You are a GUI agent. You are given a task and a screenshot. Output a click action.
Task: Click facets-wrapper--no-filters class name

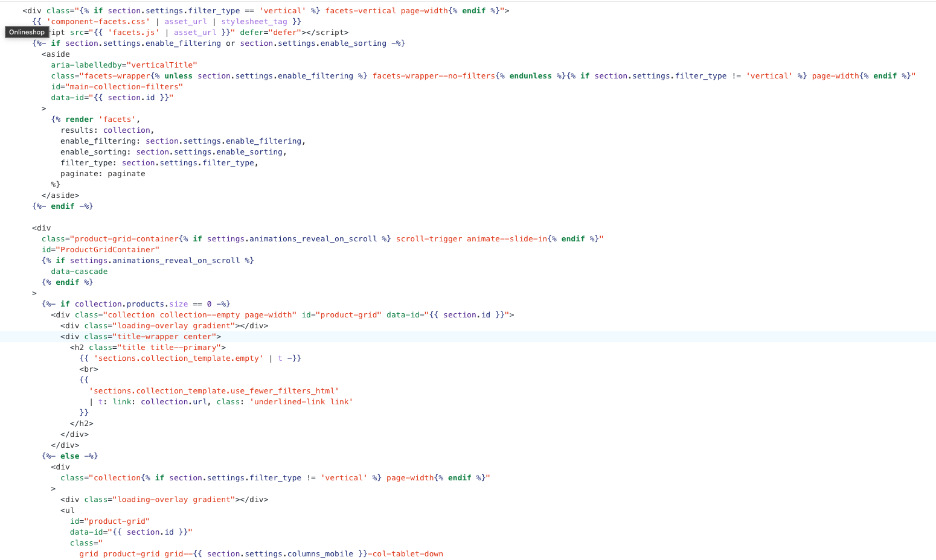click(434, 76)
